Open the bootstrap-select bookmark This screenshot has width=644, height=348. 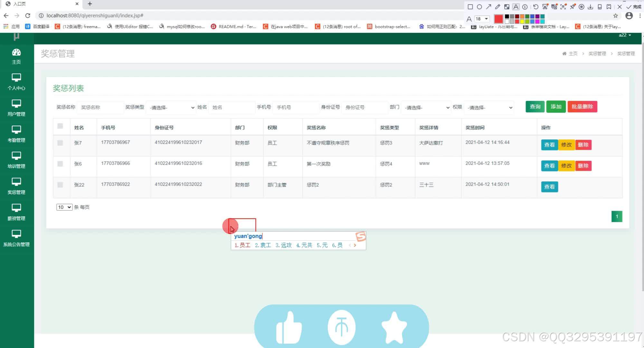(x=389, y=26)
